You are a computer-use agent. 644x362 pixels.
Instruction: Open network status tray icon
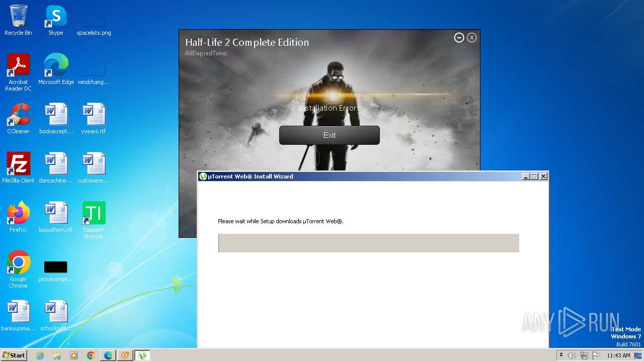tap(584, 355)
